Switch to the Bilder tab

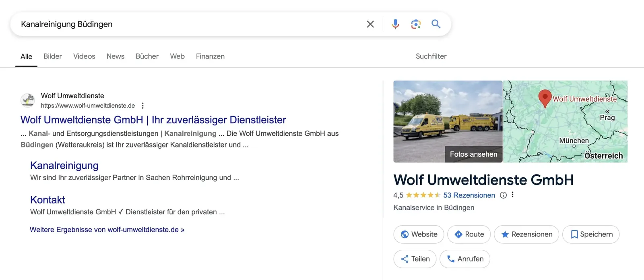53,56
